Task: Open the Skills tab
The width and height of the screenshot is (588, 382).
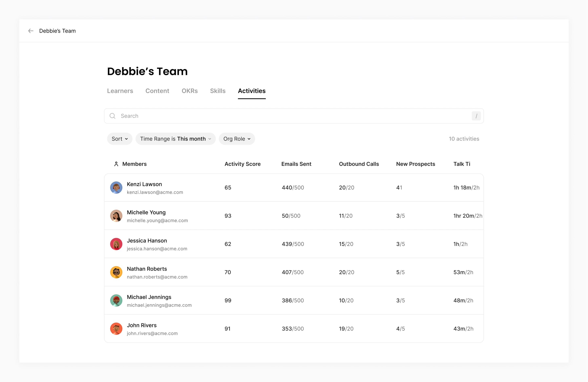Action: pos(218,91)
